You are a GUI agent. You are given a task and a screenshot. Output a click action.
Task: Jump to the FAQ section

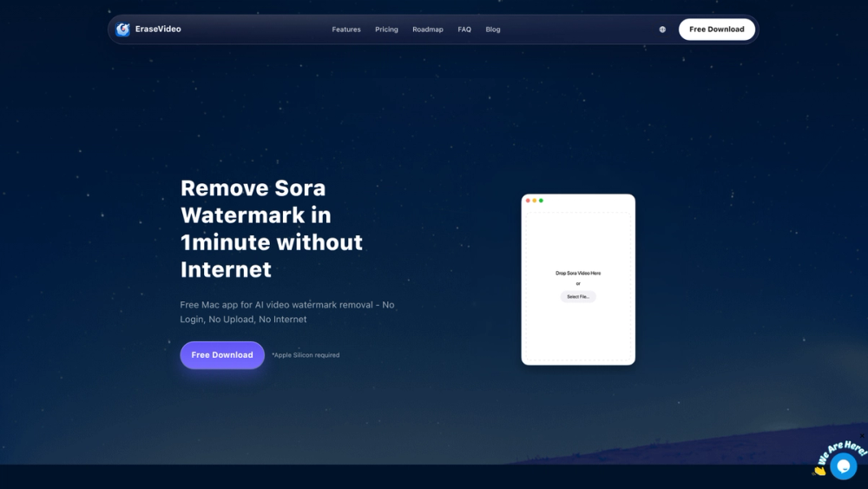tap(464, 30)
